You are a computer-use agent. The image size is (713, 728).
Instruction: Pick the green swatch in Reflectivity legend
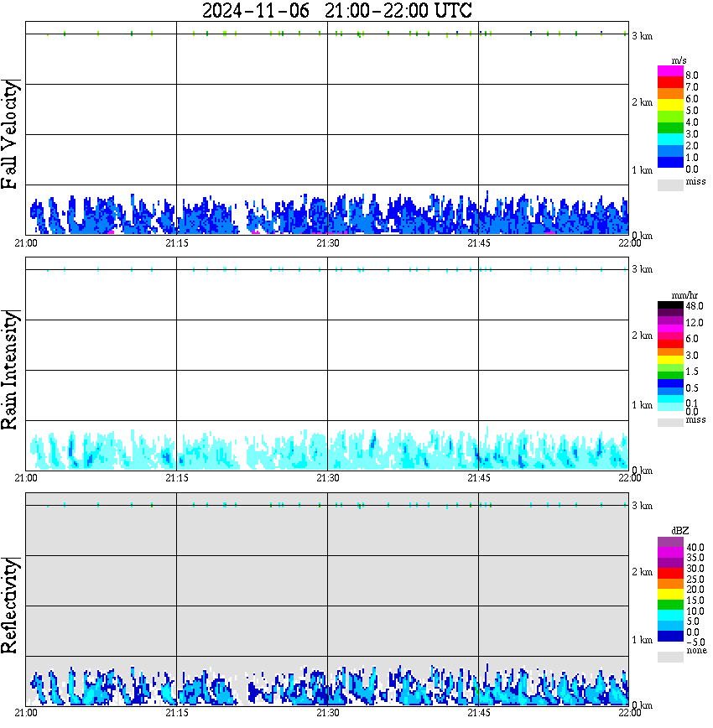click(x=670, y=605)
